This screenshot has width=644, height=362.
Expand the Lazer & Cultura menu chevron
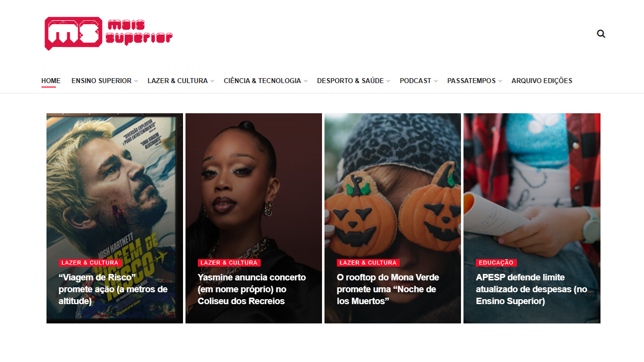[212, 81]
